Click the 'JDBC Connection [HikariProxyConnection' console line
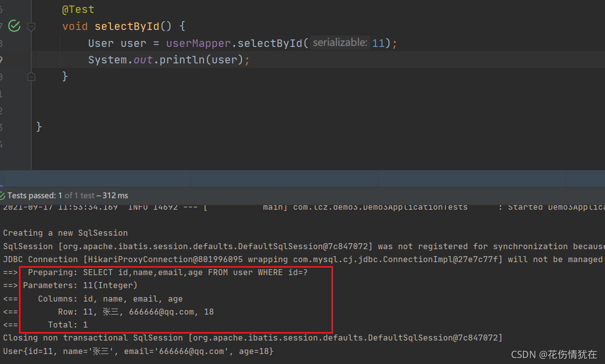 click(x=303, y=260)
